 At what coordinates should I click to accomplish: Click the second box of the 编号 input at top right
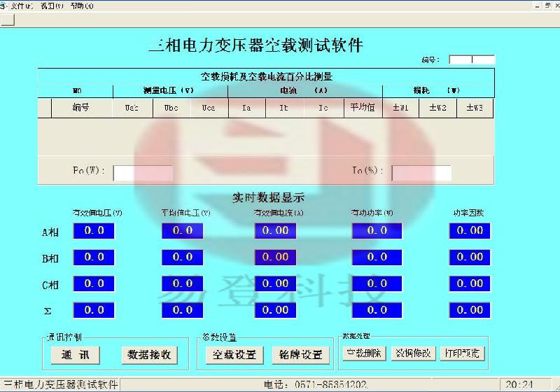(484, 59)
